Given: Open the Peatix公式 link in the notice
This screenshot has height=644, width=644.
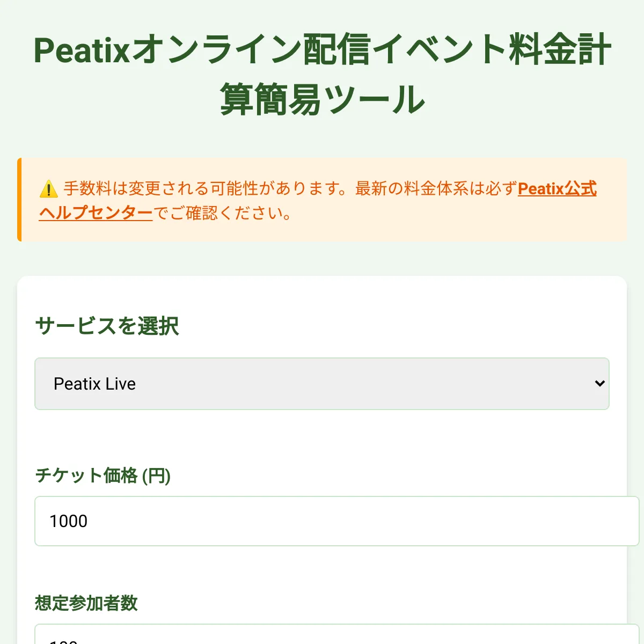Looking at the screenshot, I should click(x=557, y=188).
